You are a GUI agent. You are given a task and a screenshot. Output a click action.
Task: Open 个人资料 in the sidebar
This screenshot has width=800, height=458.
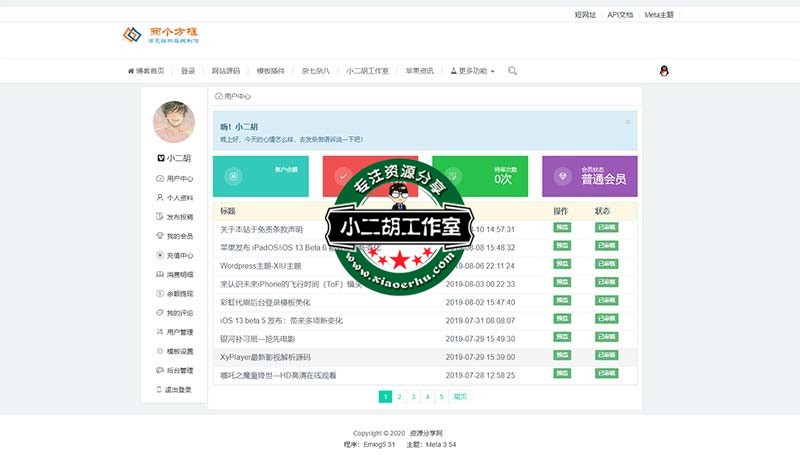point(180,198)
